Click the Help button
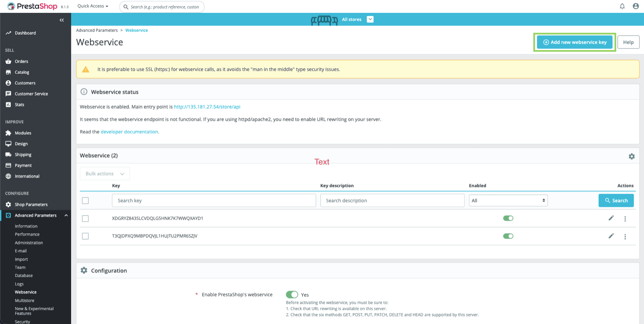 click(x=628, y=42)
